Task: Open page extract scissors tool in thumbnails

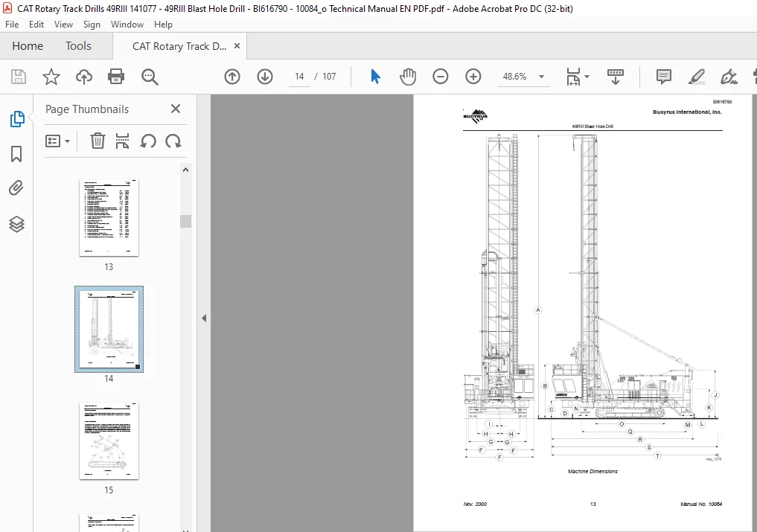Action: (123, 141)
